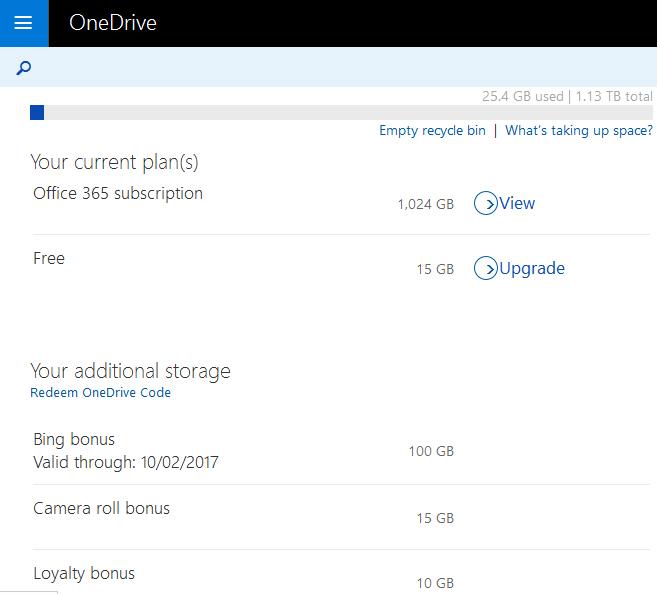
Task: Open the hamburger navigation menu
Action: [24, 23]
